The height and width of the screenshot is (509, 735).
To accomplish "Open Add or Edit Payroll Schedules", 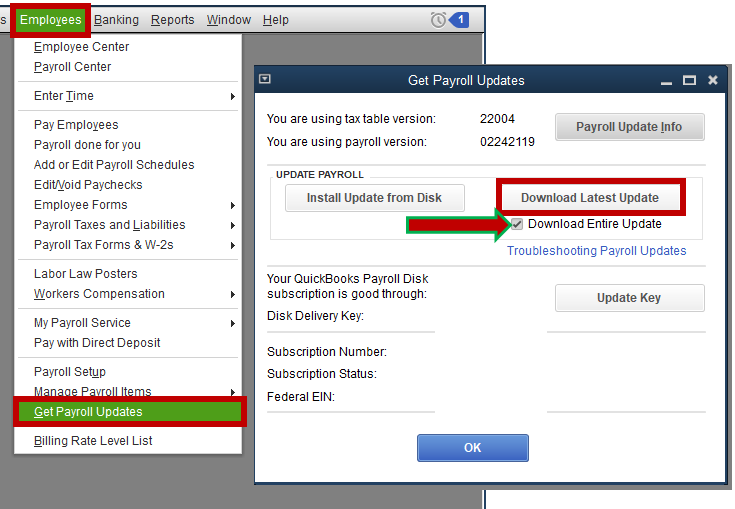I will coord(114,165).
